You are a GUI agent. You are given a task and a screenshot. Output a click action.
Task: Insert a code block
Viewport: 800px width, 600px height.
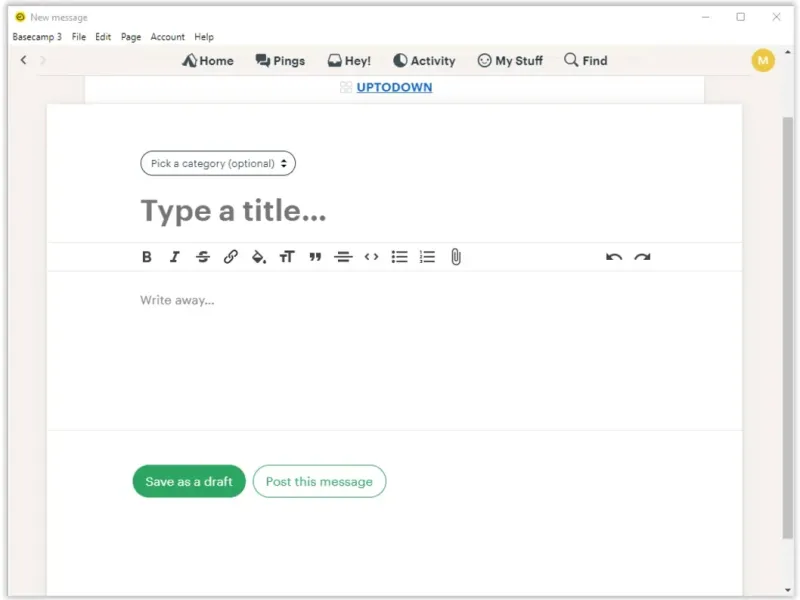click(x=371, y=257)
